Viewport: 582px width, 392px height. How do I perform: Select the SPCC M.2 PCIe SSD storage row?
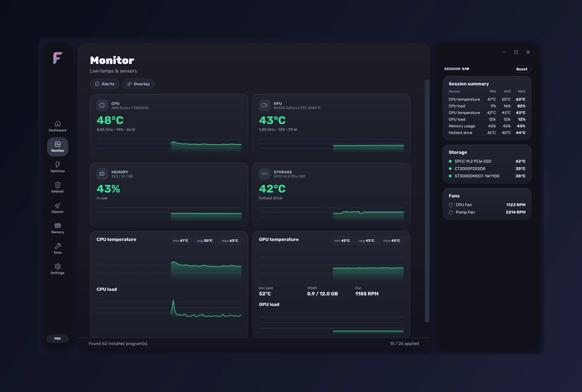pyautogui.click(x=487, y=161)
